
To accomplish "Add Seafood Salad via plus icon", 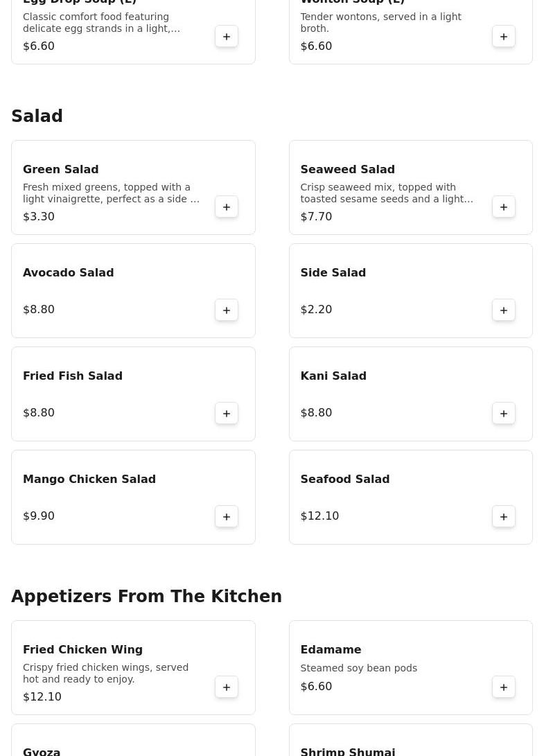I will (x=504, y=516).
